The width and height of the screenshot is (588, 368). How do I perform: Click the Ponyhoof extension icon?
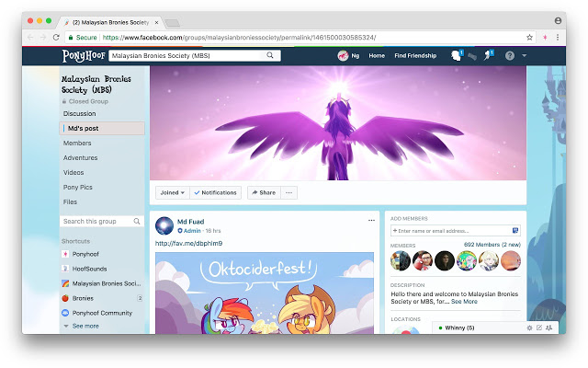pyautogui.click(x=545, y=37)
